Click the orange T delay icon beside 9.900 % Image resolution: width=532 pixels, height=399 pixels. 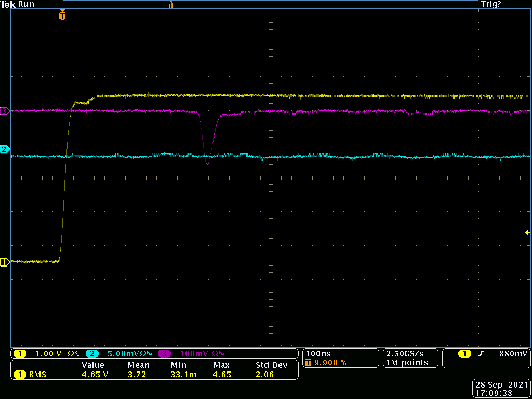tap(309, 363)
